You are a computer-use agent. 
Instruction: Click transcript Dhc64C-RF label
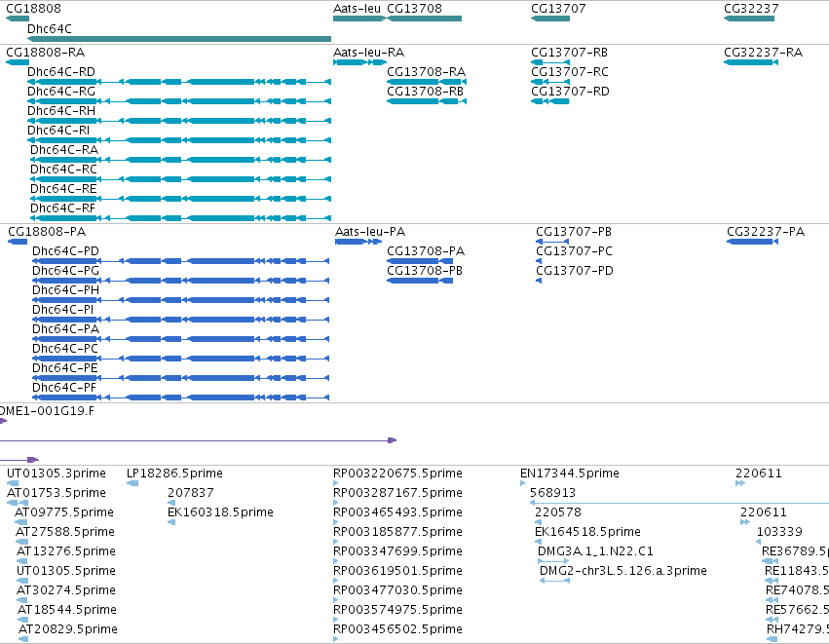pos(62,208)
